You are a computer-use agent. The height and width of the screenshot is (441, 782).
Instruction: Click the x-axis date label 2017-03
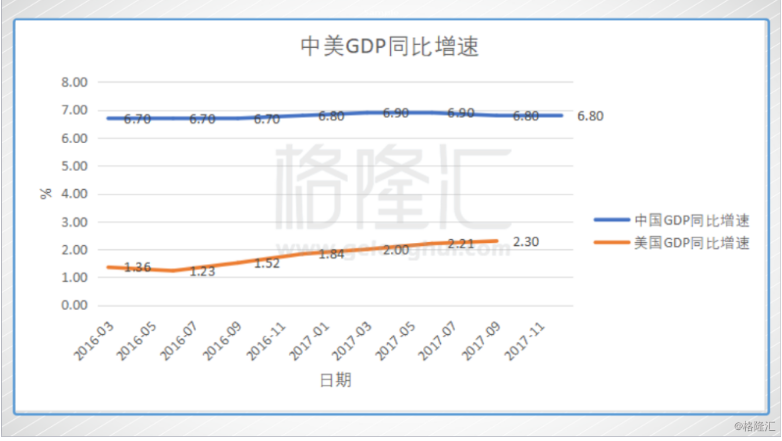click(x=352, y=341)
